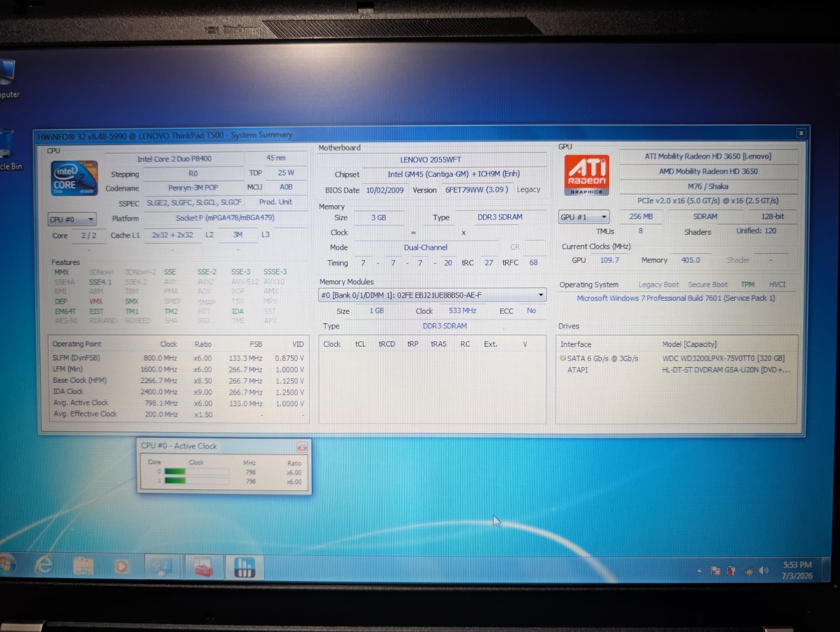The width and height of the screenshot is (840, 632).
Task: Open the GPU #1 selector dropdown
Action: tap(584, 217)
